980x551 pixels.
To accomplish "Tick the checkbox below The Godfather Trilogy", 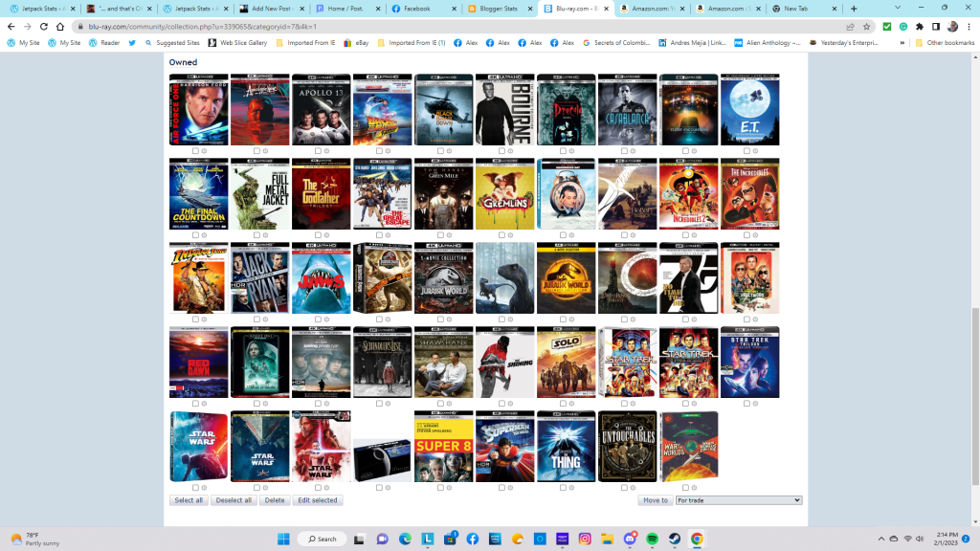I will [318, 235].
